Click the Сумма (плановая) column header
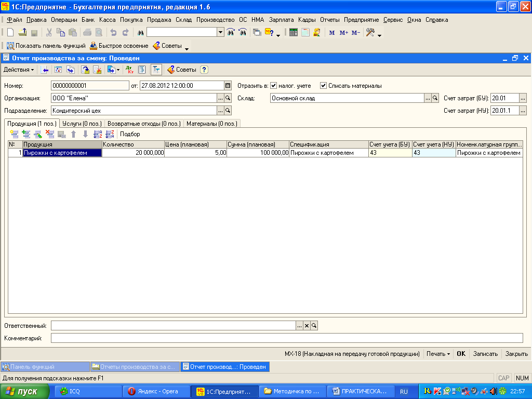 (x=258, y=144)
